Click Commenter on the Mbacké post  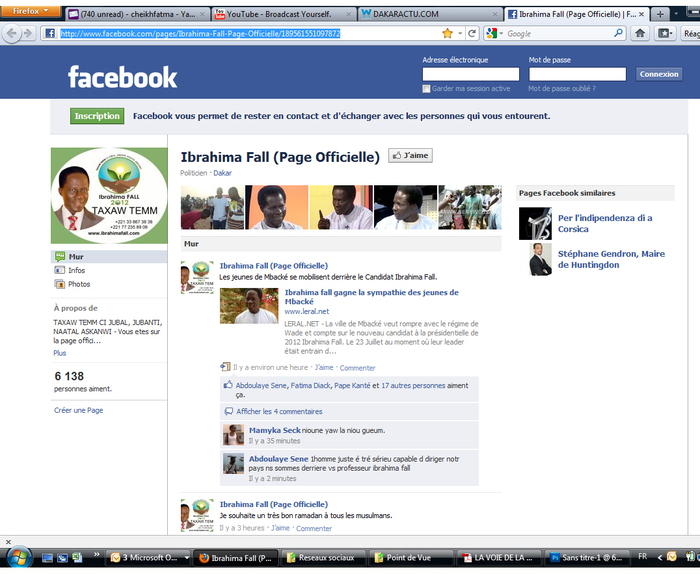pyautogui.click(x=357, y=368)
